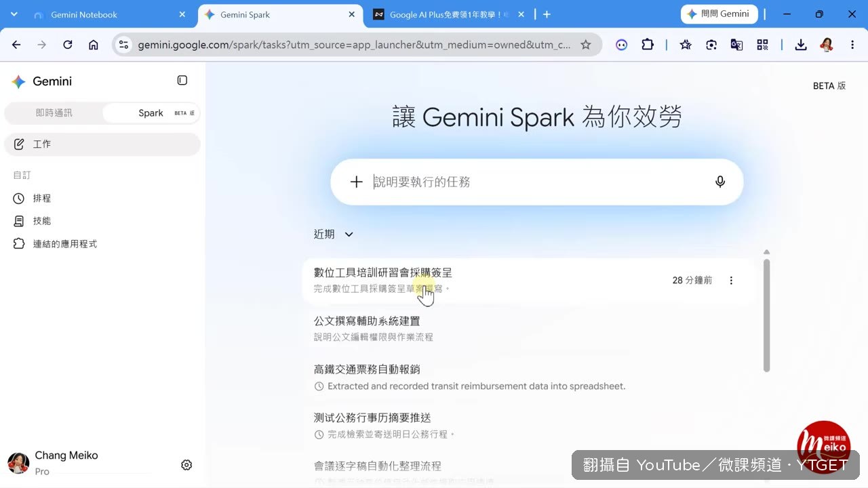The width and height of the screenshot is (868, 488).
Task: Open the Google Translate extension
Action: 736,45
